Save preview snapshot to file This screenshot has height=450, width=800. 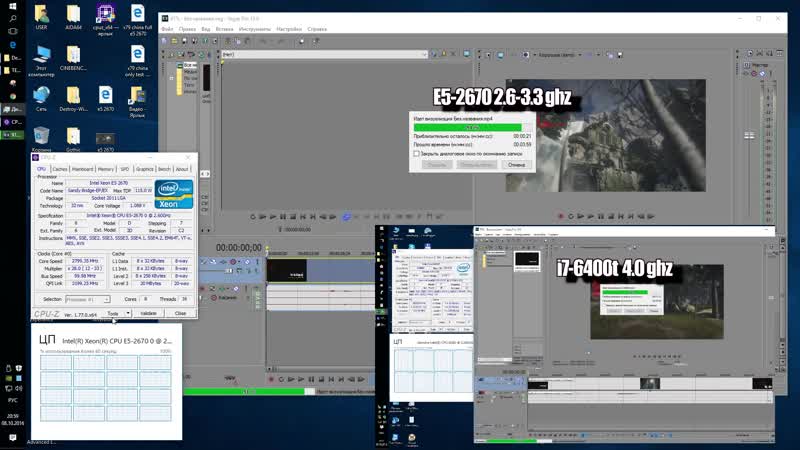coord(620,55)
